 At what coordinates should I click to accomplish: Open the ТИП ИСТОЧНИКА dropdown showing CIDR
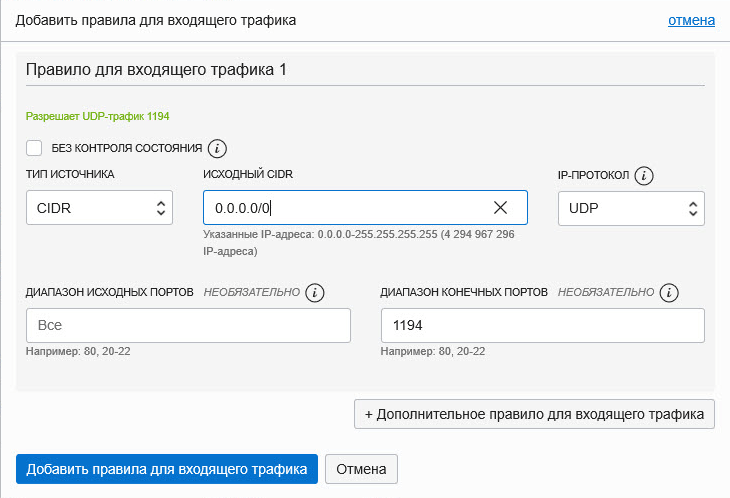coord(99,208)
